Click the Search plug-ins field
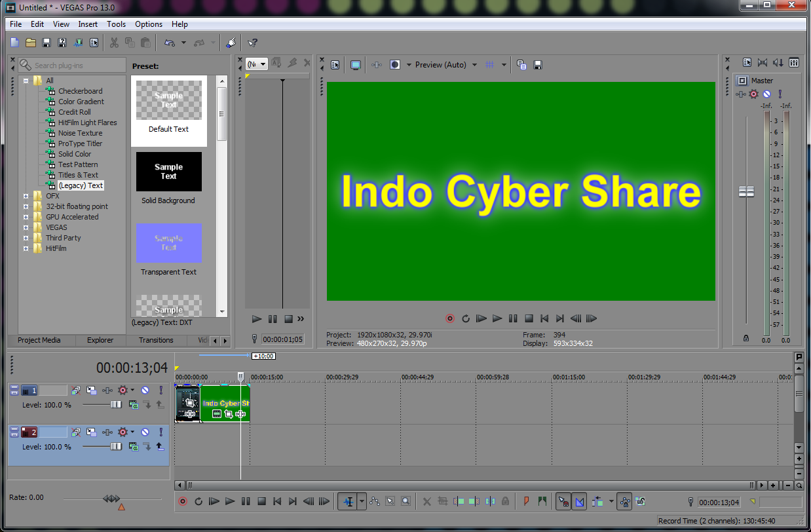The height and width of the screenshot is (532, 811). pos(71,65)
